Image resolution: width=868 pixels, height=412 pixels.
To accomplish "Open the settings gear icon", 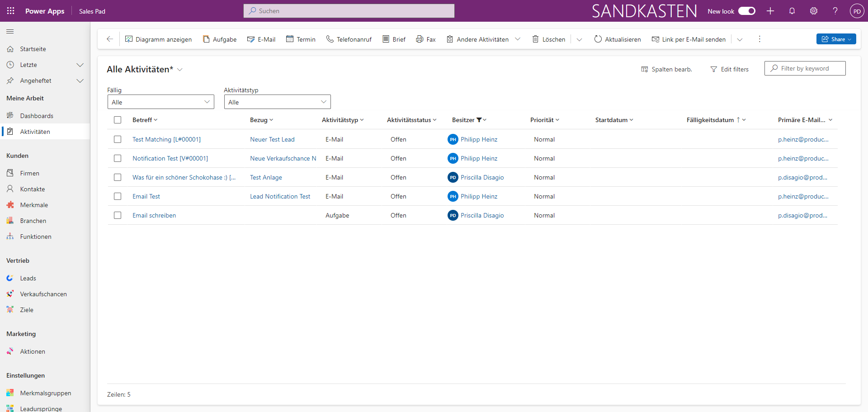I will click(814, 11).
